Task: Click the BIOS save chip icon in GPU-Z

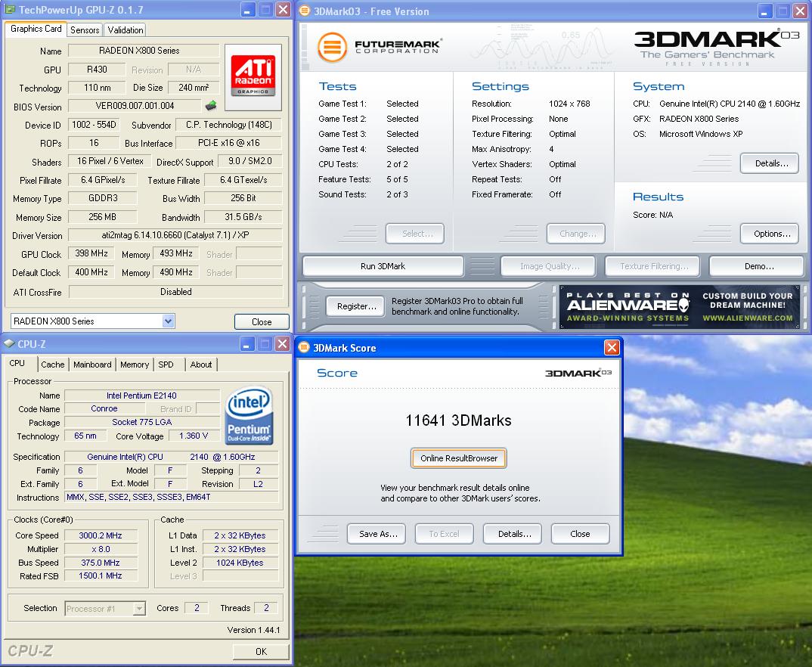Action: (x=211, y=106)
